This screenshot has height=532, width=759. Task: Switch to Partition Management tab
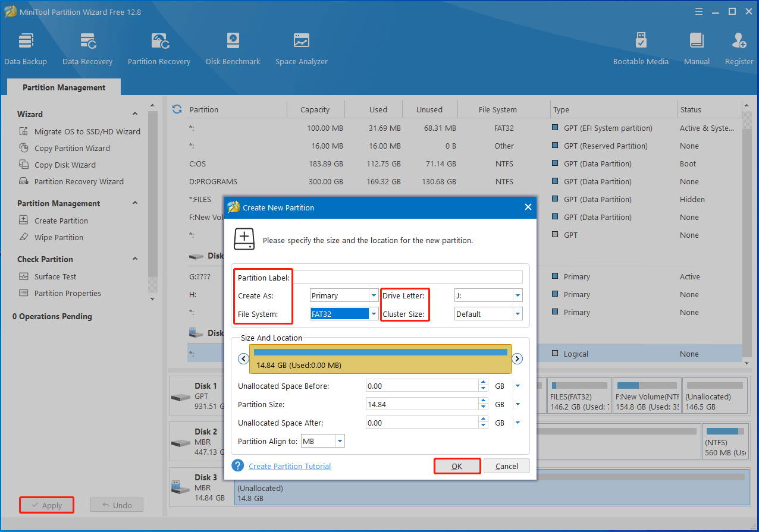(x=64, y=87)
